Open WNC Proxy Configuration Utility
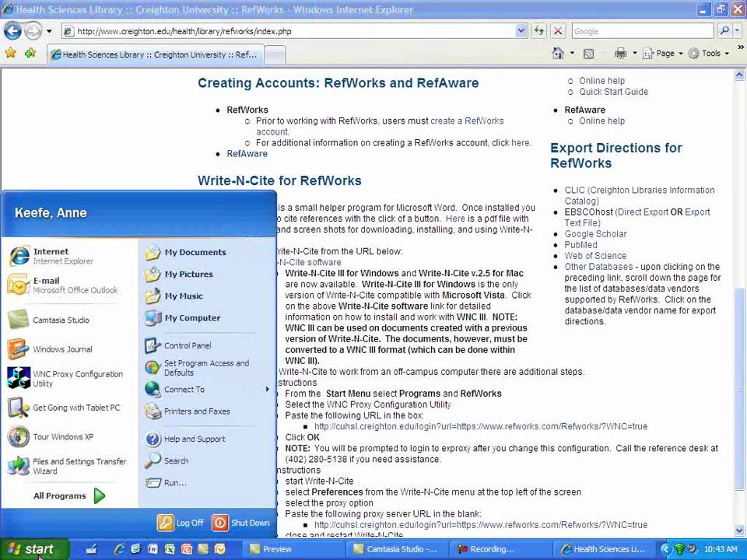This screenshot has height=560, width=747. tap(69, 379)
